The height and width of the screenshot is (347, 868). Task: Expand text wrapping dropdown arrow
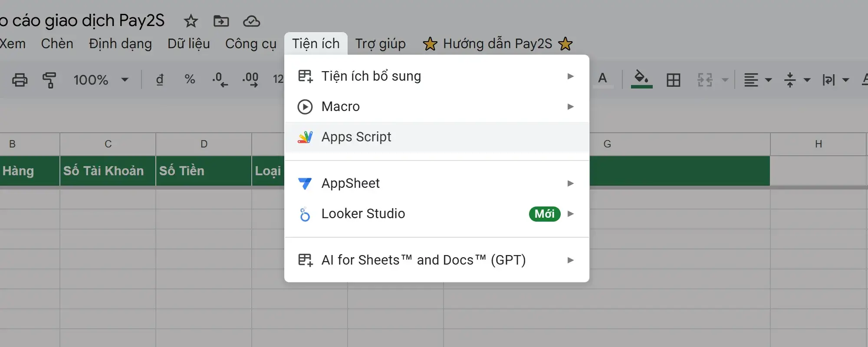coord(845,80)
